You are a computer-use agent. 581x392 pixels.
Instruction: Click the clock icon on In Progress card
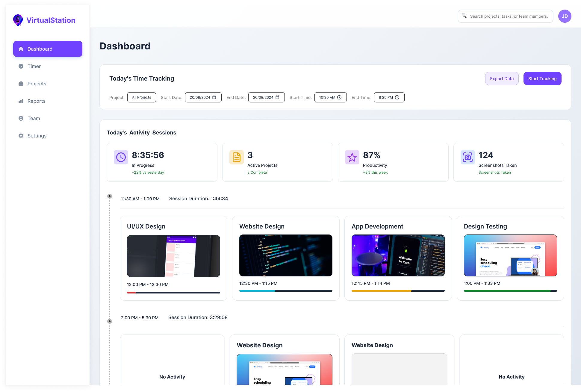[121, 157]
